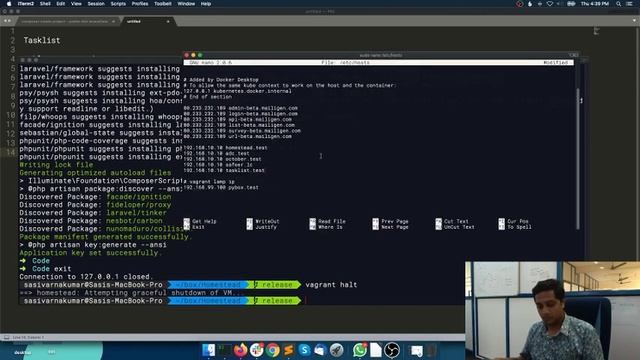
Task: Click 'Read File' shortcut in nano footer
Action: (327, 221)
